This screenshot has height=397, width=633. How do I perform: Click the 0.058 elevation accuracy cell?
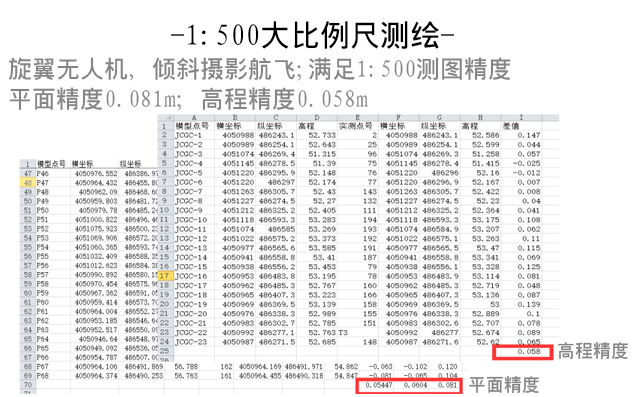(x=521, y=351)
